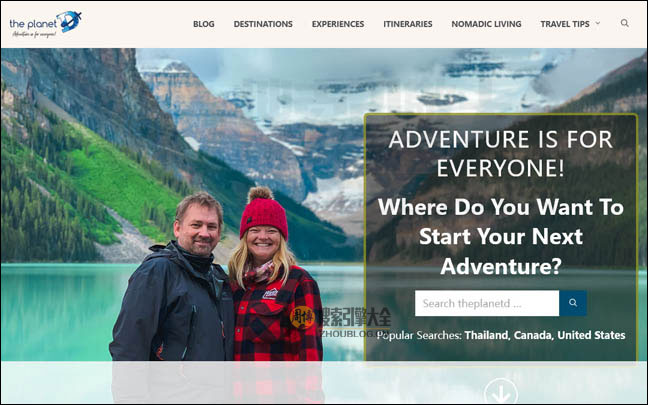Expand the Travel Tips dropdown chevron
The image size is (648, 405).
pyautogui.click(x=597, y=23)
